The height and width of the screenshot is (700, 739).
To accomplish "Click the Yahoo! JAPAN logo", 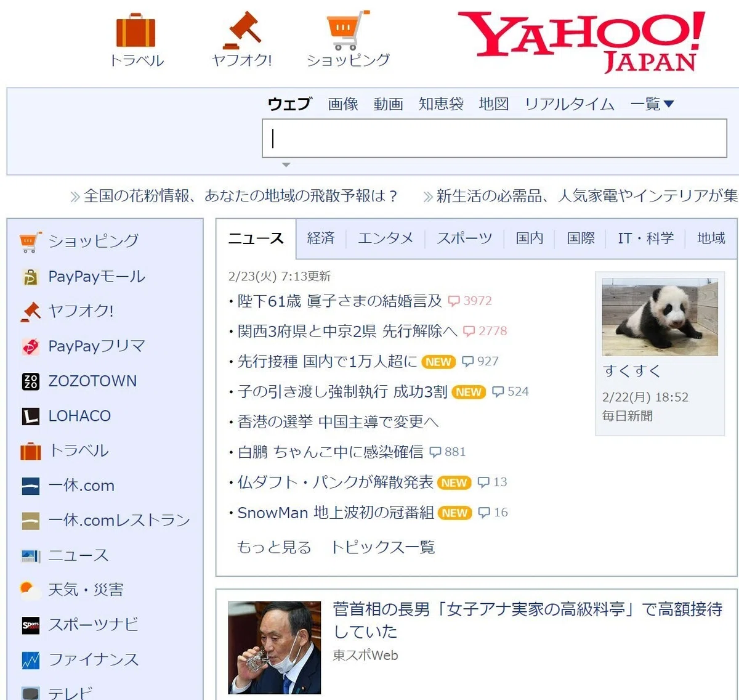I will tap(581, 42).
